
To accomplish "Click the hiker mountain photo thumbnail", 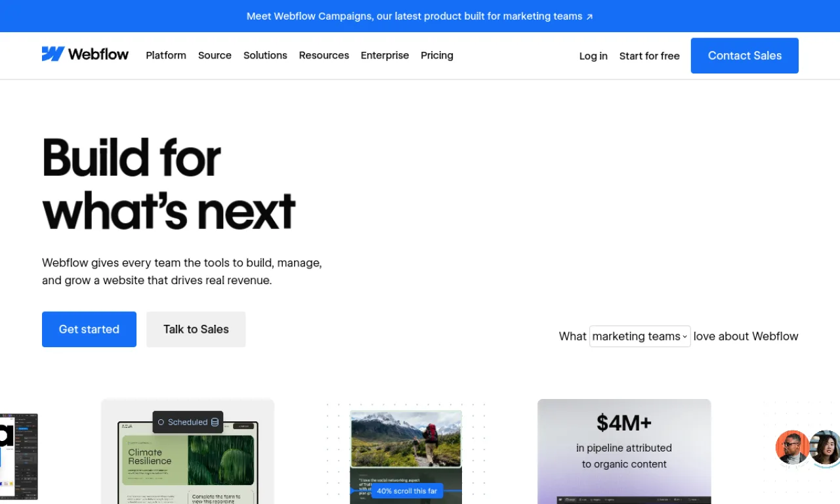I will [x=406, y=439].
